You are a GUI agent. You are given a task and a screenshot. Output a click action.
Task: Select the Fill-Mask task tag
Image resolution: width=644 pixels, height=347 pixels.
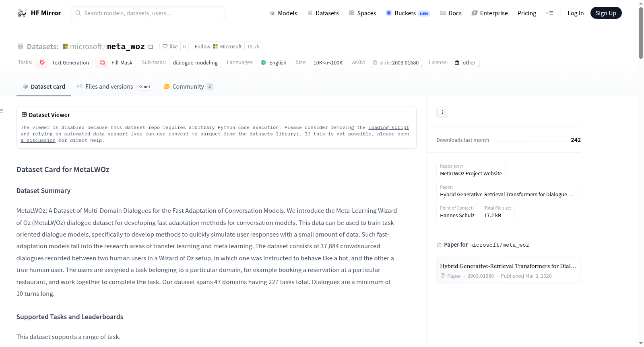pos(116,62)
